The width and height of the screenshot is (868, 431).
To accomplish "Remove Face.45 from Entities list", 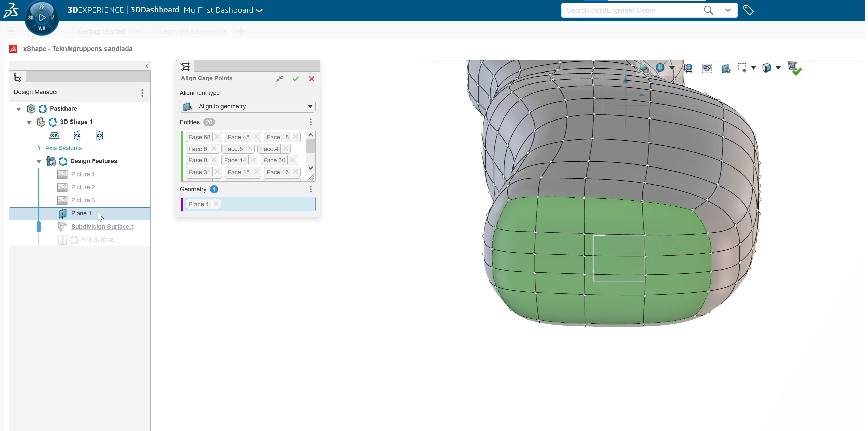I will [x=256, y=137].
